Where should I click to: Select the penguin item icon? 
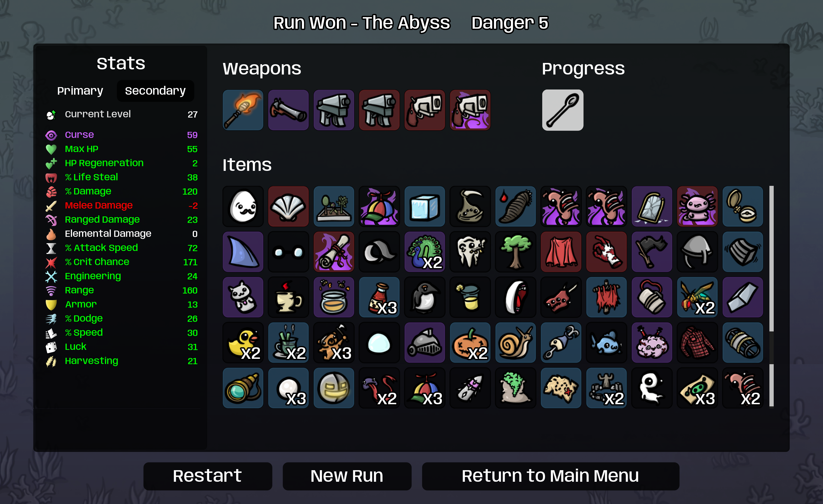tap(425, 297)
